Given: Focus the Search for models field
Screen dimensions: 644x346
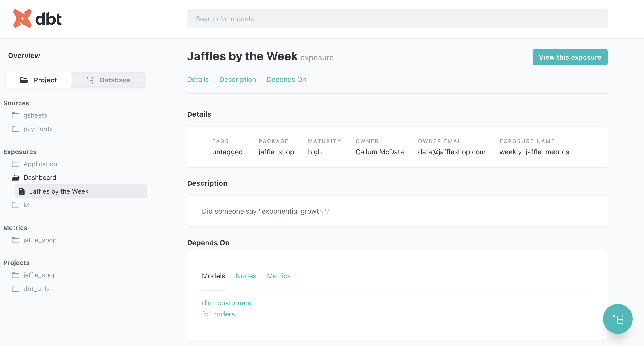Looking at the screenshot, I should [x=397, y=19].
